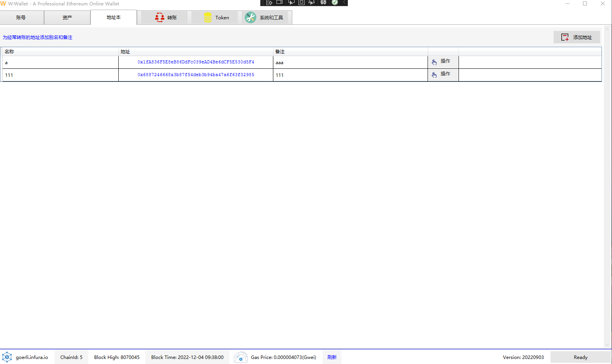Click debug toolbar live visual tree icon

pos(269,3)
